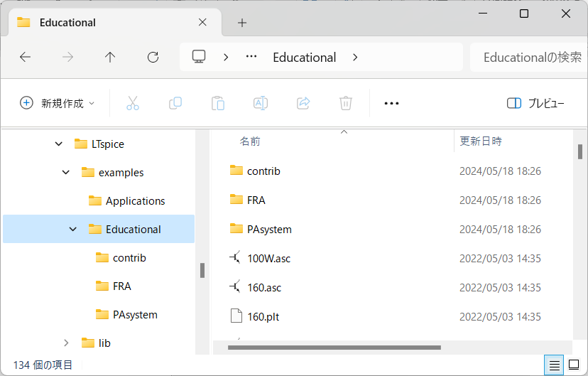
Task: Switch to large icons view layout
Action: click(x=574, y=365)
